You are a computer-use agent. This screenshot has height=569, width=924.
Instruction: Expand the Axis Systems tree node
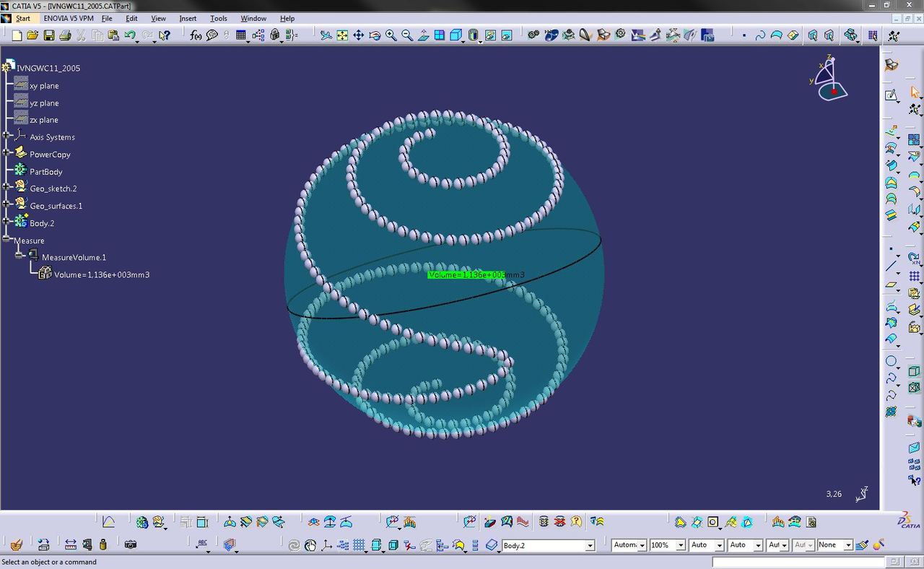(6, 136)
